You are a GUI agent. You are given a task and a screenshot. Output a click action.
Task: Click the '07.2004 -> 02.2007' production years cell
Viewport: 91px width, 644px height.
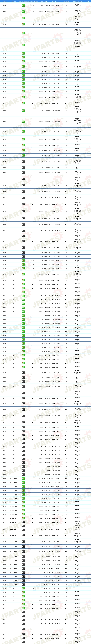click(x=44, y=53)
